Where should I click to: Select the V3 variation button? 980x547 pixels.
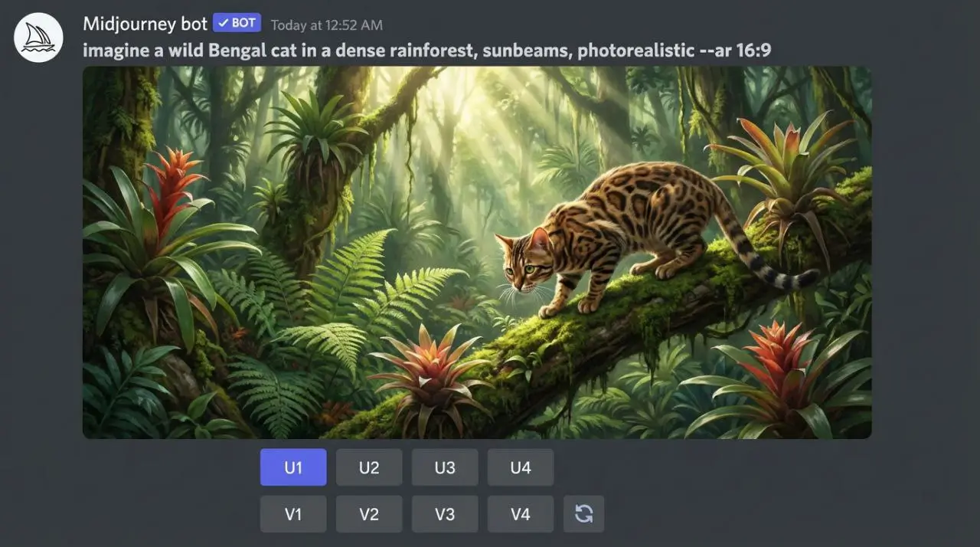445,514
